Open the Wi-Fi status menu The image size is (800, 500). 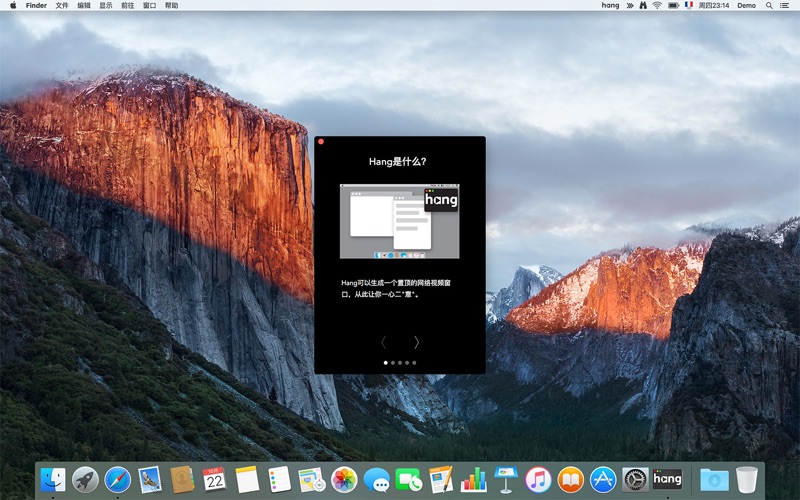[x=657, y=6]
